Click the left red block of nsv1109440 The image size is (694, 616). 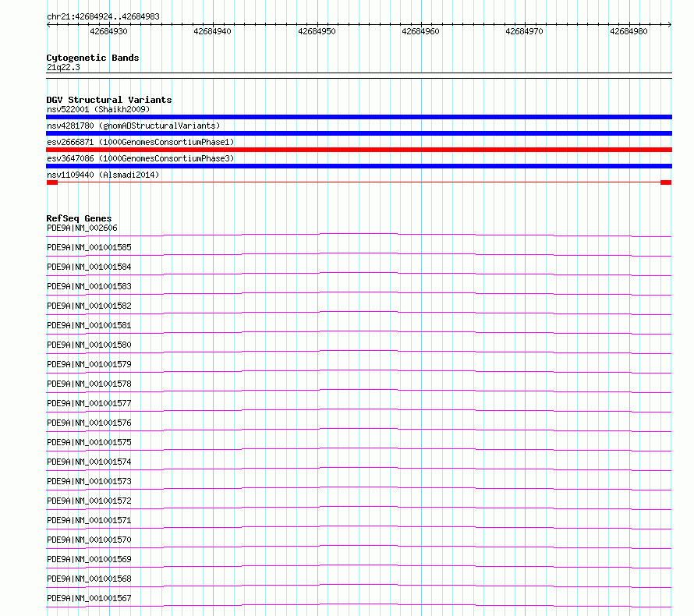(x=52, y=182)
